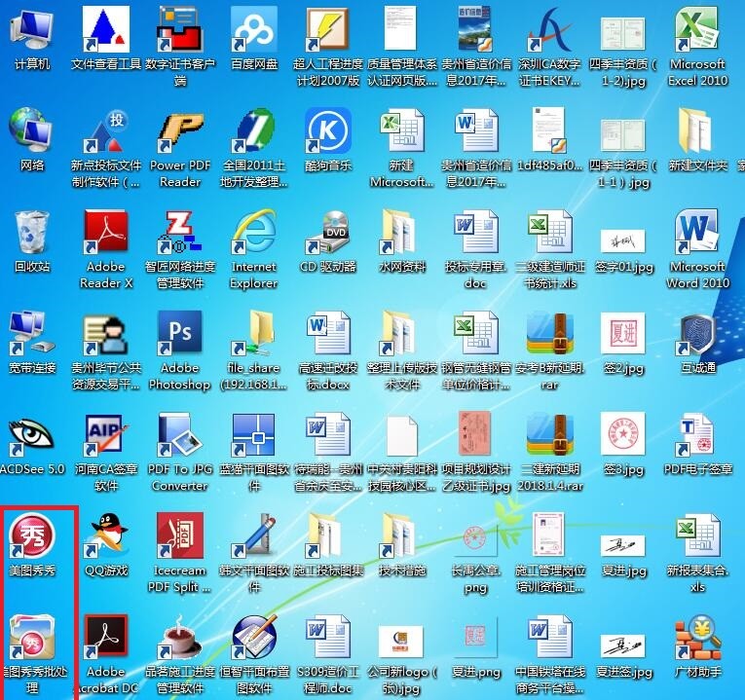
Task: Click the Power PDF Reader icon
Action: tap(180, 131)
